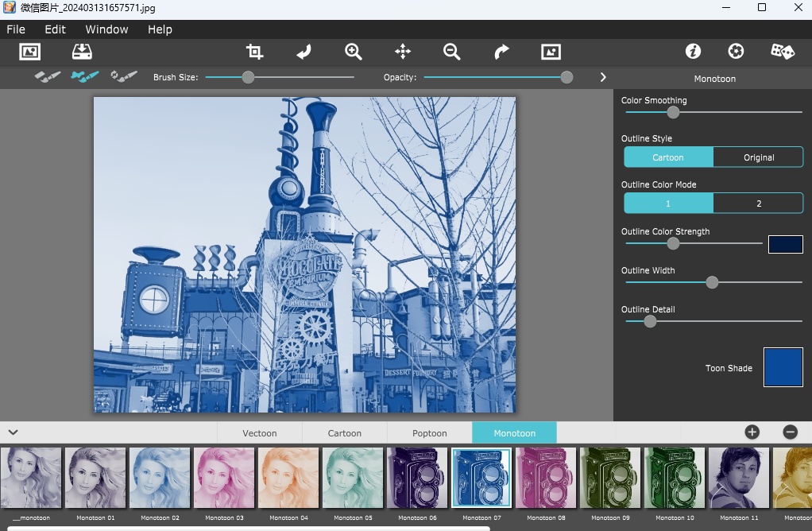Click the Outline Detail slider handle
The image size is (812, 531).
pos(650,321)
